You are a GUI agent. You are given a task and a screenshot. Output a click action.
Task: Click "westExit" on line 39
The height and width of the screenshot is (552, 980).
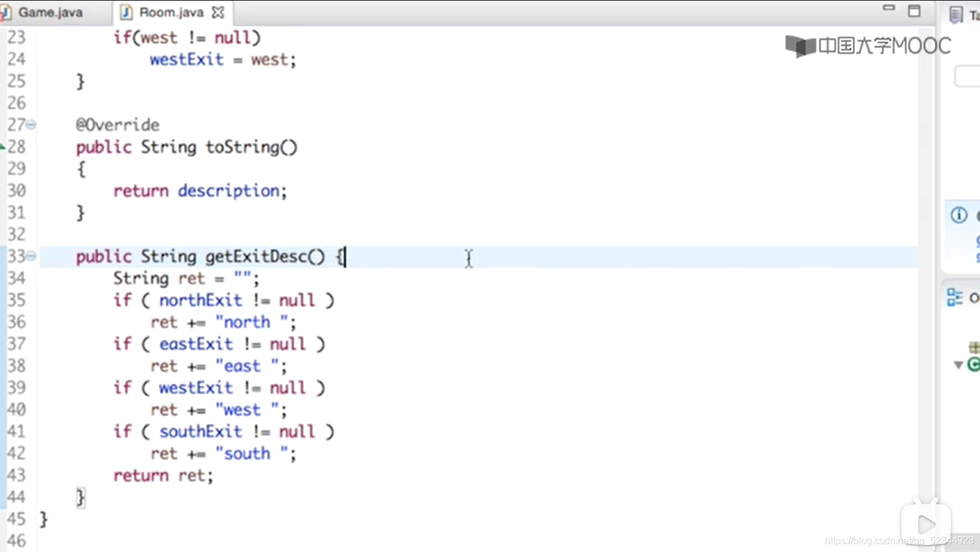click(x=196, y=388)
